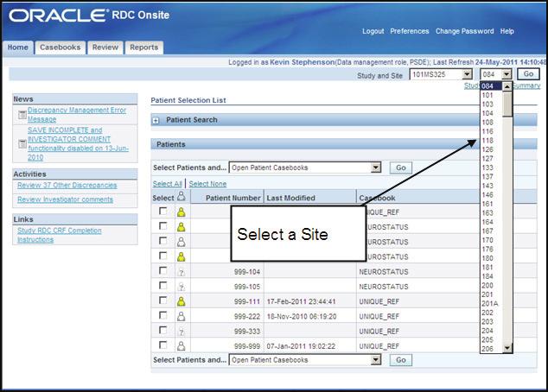Open Discrepancy Management Error Message news

click(77, 115)
